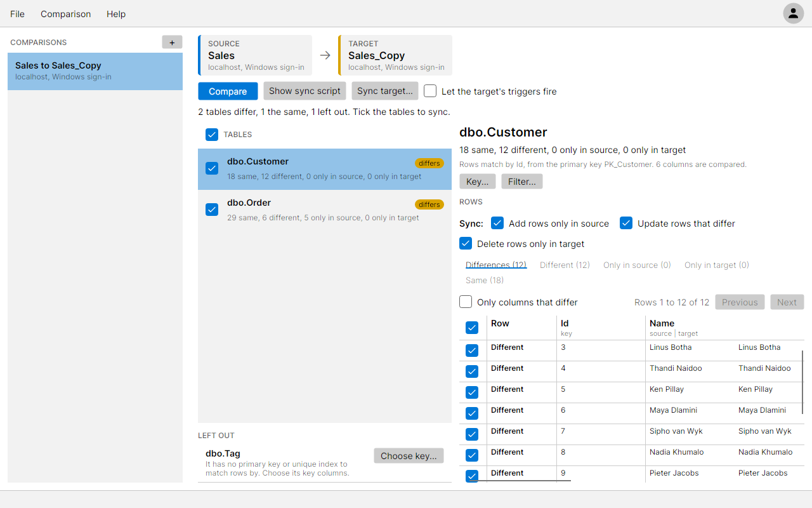Open the Help menu
The image size is (812, 508).
(116, 14)
